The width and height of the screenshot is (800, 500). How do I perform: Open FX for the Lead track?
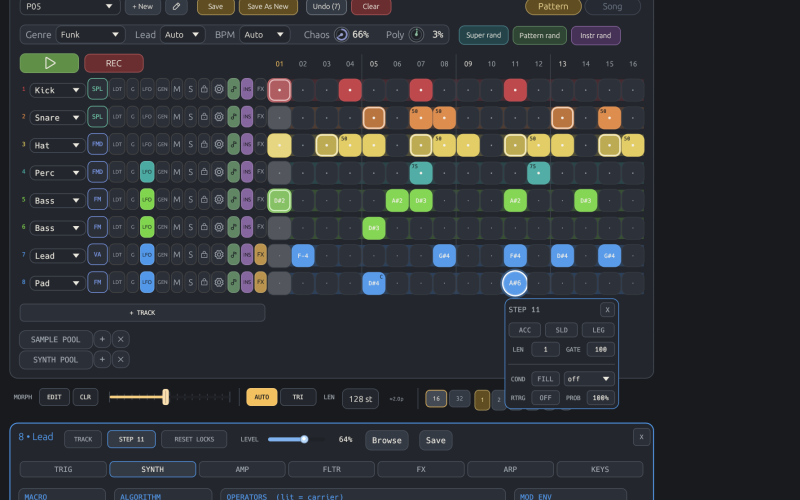261,255
